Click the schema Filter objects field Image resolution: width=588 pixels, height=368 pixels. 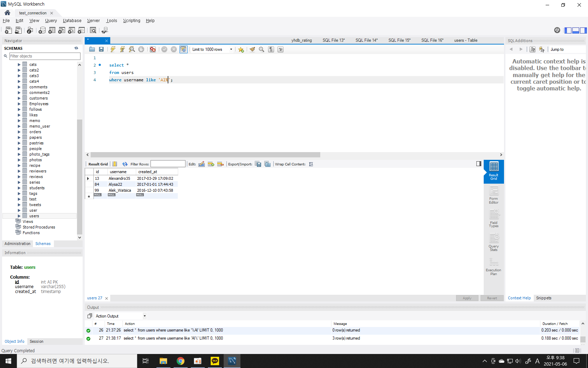coord(45,56)
